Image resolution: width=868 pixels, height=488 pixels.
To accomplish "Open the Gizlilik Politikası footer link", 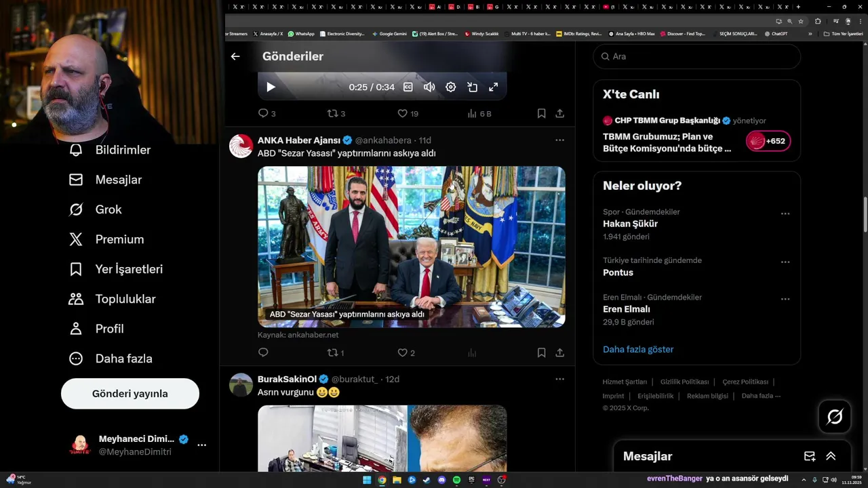I will (x=684, y=382).
